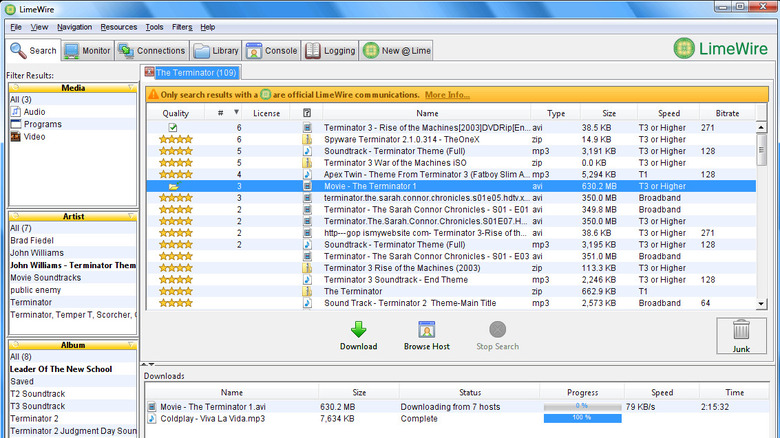780x438 pixels.
Task: Expand the Artist filter dropdown arrow
Action: tap(130, 216)
